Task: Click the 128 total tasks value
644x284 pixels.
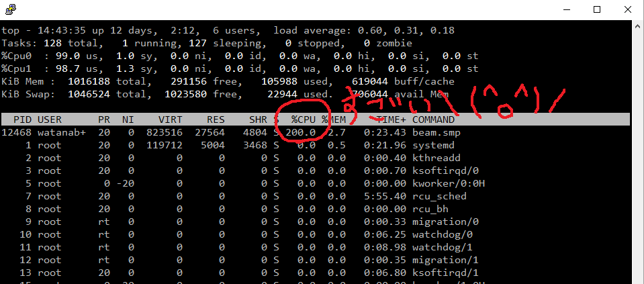Action: tap(52, 44)
